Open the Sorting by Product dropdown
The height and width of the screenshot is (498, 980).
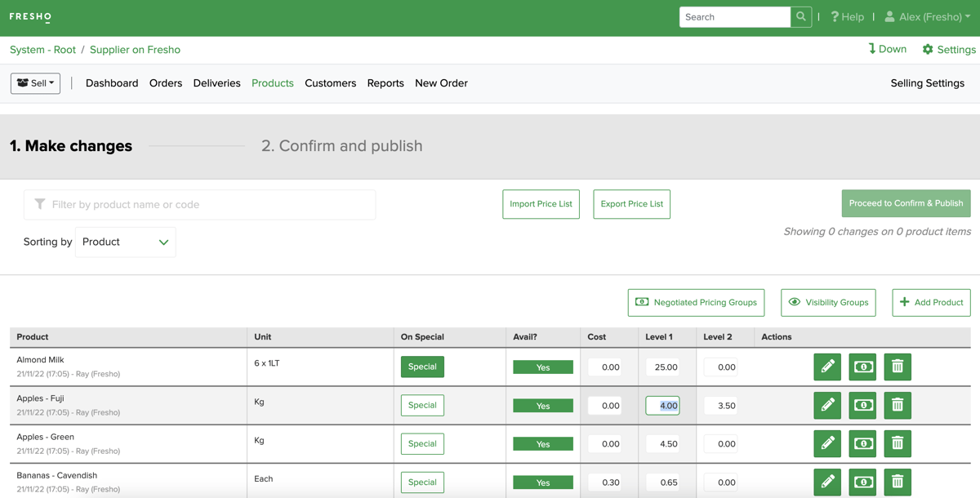(126, 242)
